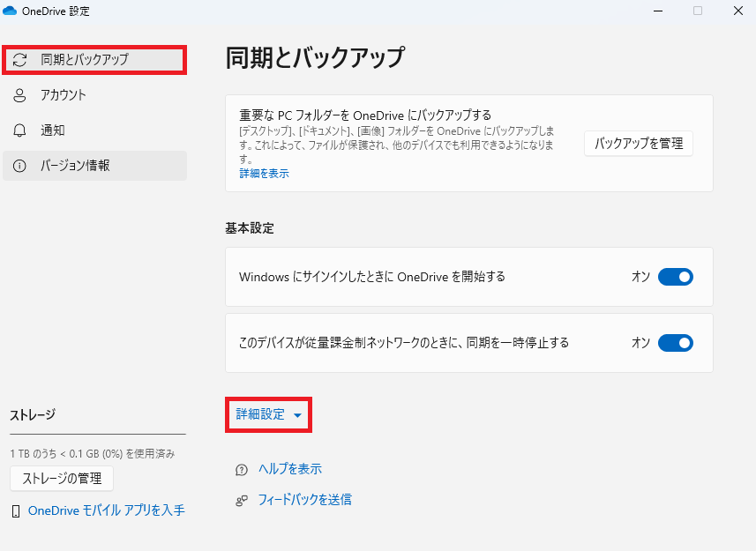Toggle off starting OneDrive at Windows sign-in

pos(675,277)
